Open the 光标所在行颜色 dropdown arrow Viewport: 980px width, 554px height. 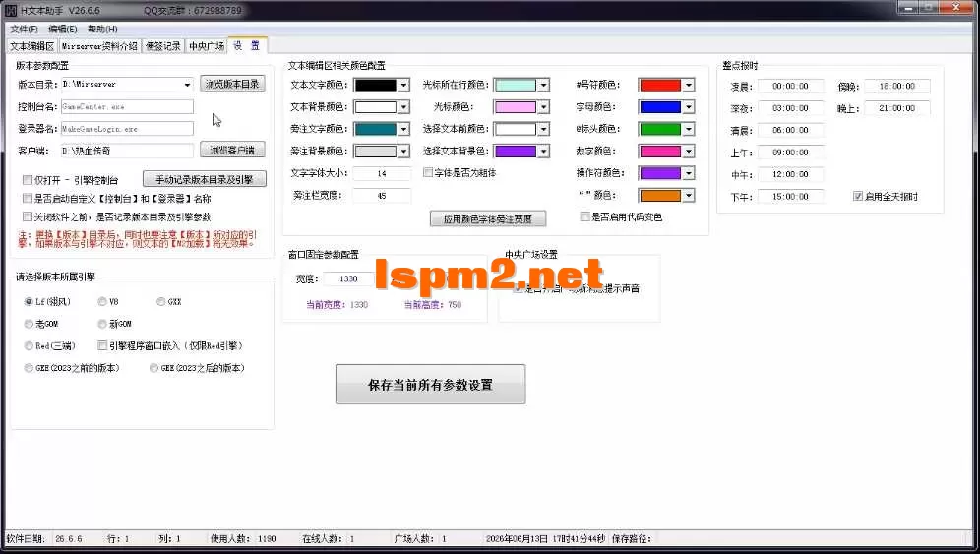[544, 85]
